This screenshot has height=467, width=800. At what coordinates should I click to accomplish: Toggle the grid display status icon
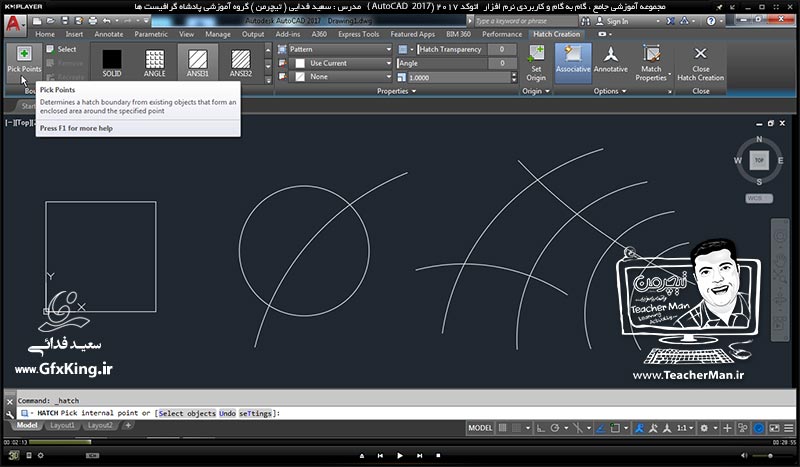503,428
